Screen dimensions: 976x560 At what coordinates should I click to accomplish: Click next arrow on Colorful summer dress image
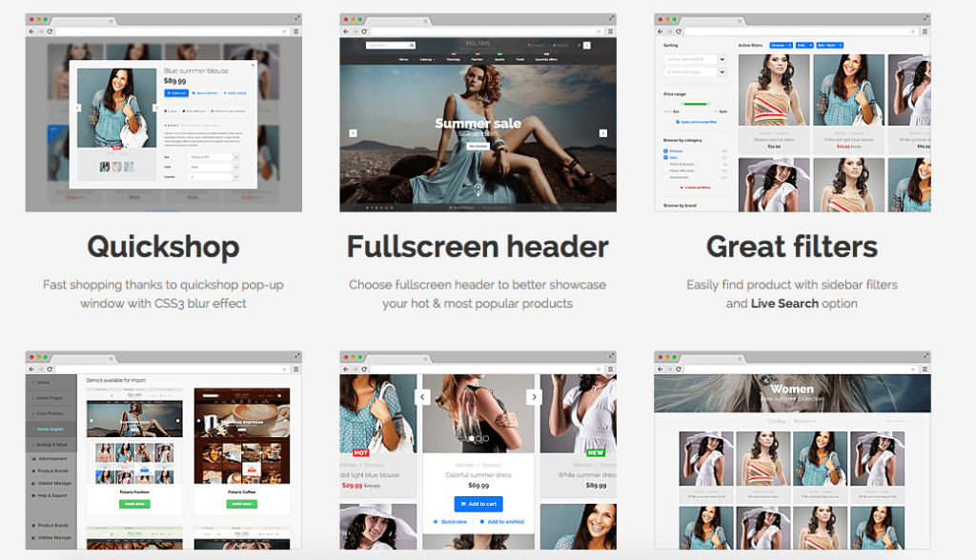(534, 397)
